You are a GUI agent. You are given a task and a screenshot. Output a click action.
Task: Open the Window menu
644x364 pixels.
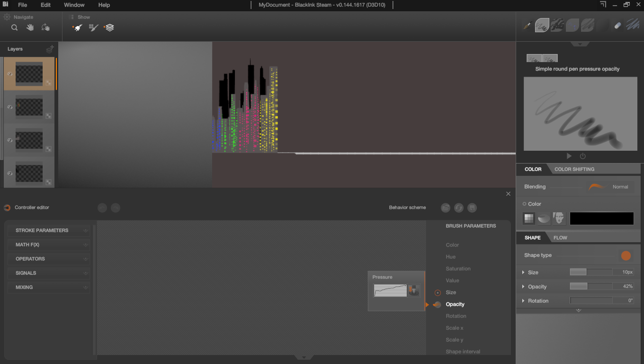pos(74,5)
